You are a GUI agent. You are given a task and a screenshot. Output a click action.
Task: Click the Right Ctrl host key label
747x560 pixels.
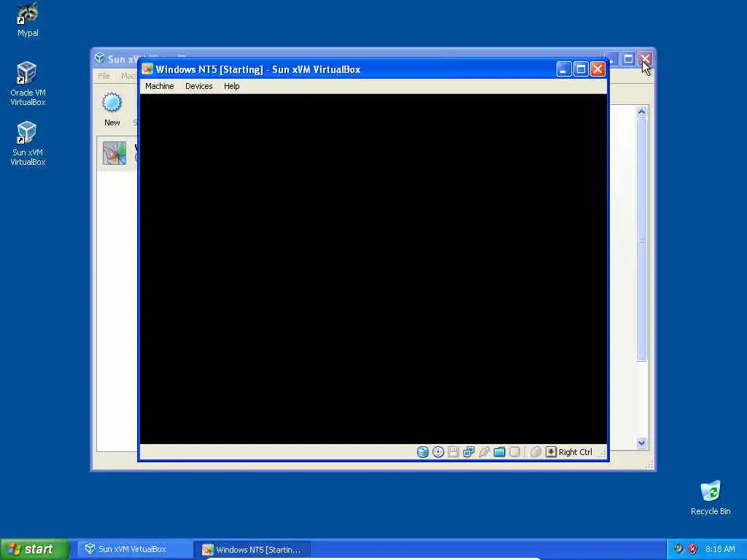pos(576,452)
